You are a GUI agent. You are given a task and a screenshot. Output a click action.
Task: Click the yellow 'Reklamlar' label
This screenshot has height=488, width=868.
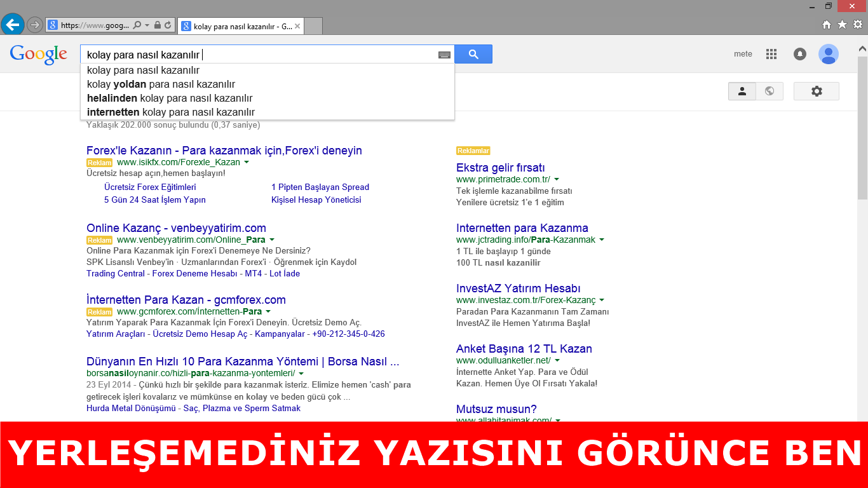(473, 151)
